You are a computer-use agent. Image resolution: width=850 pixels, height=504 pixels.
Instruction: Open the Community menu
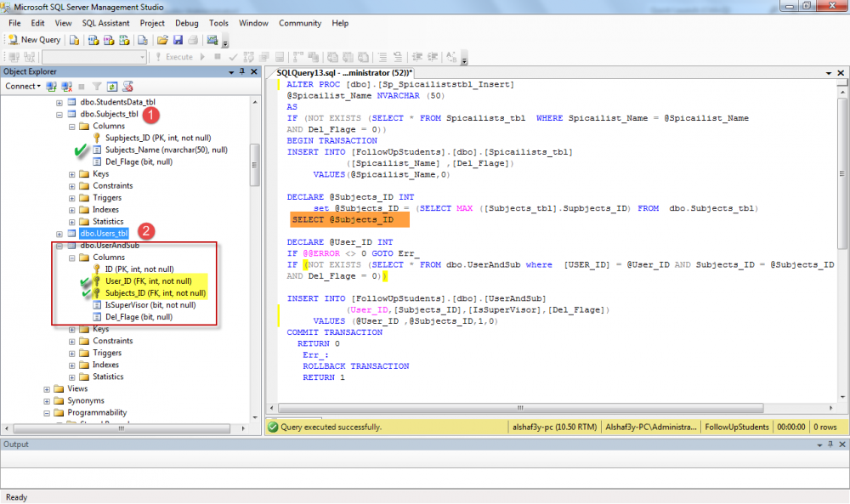(x=300, y=23)
